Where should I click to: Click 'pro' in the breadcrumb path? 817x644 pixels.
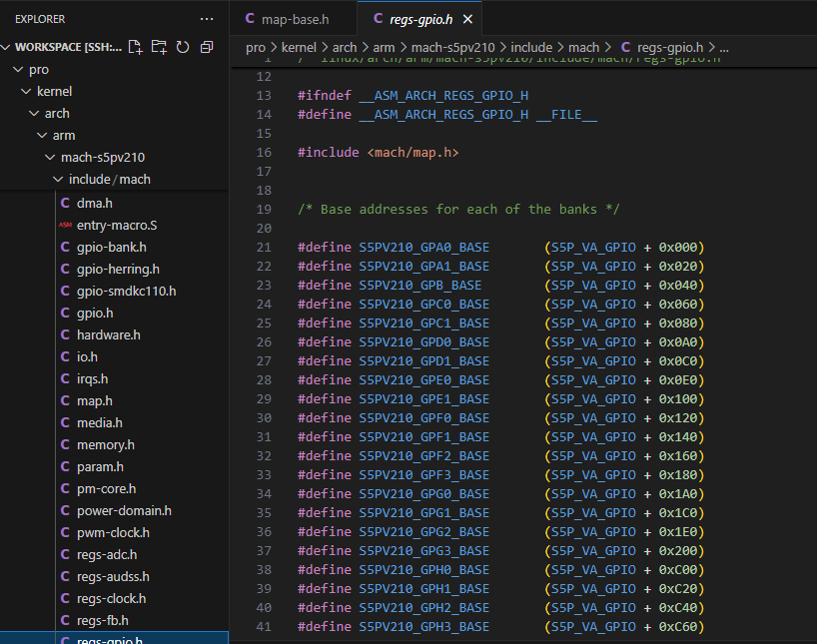(256, 47)
